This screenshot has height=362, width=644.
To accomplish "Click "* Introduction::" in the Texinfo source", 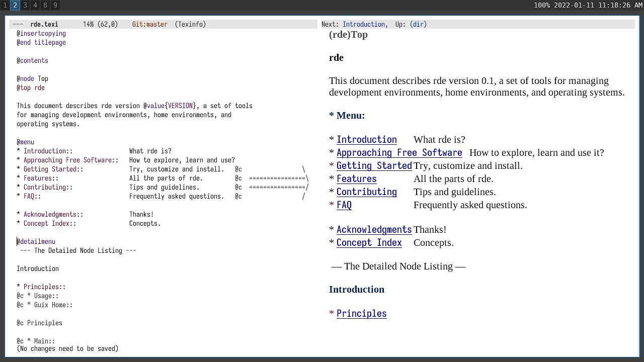I will [x=45, y=151].
